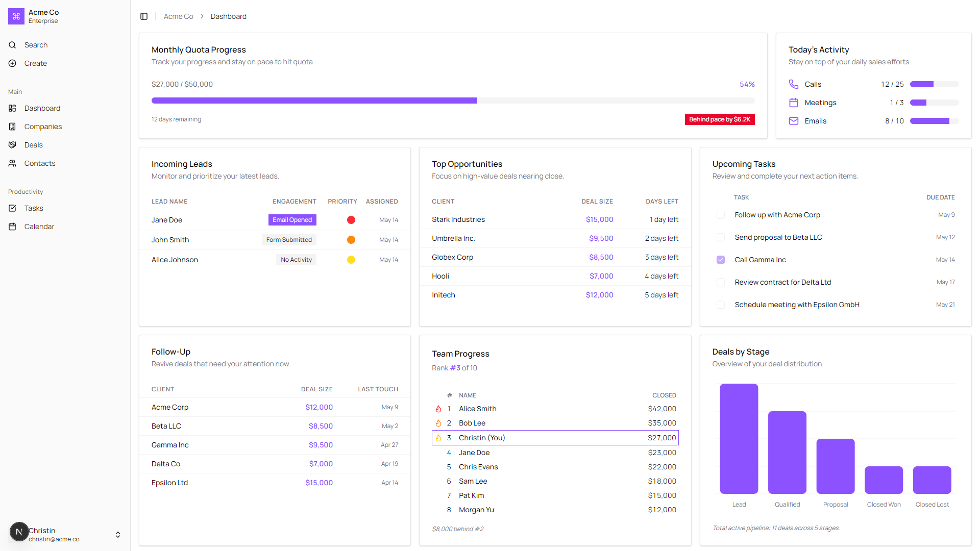Select the Hooli opportunity row
The height and width of the screenshot is (551, 980).
555,276
